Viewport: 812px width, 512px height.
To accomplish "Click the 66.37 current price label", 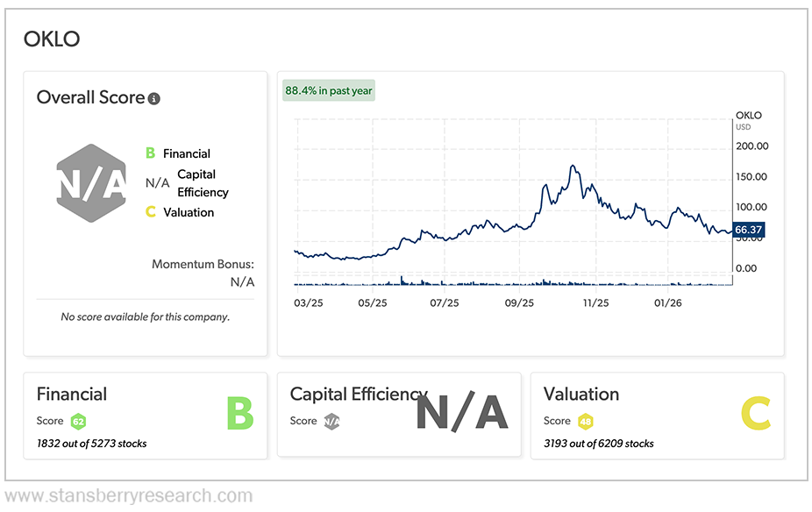I will coord(749,231).
